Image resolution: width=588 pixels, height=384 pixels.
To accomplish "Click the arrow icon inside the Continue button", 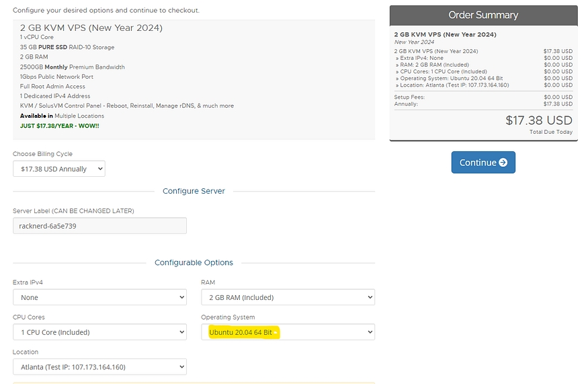I will (x=503, y=163).
